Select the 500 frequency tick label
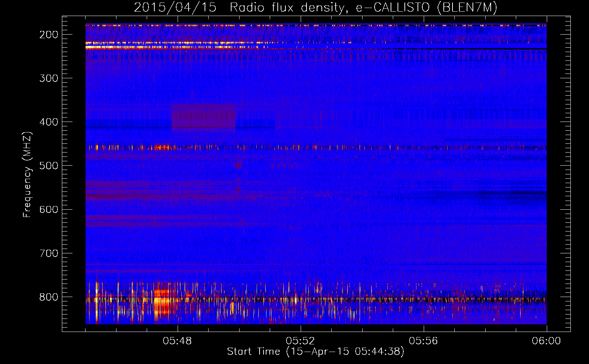Screen dimensions: 589x364 tap(49, 166)
